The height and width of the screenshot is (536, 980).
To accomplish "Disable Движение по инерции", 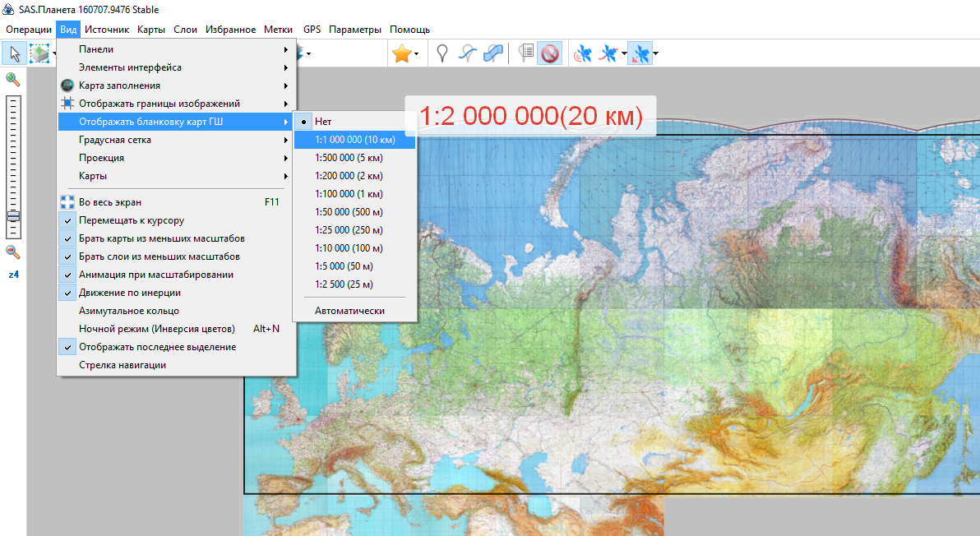I will pos(129,293).
